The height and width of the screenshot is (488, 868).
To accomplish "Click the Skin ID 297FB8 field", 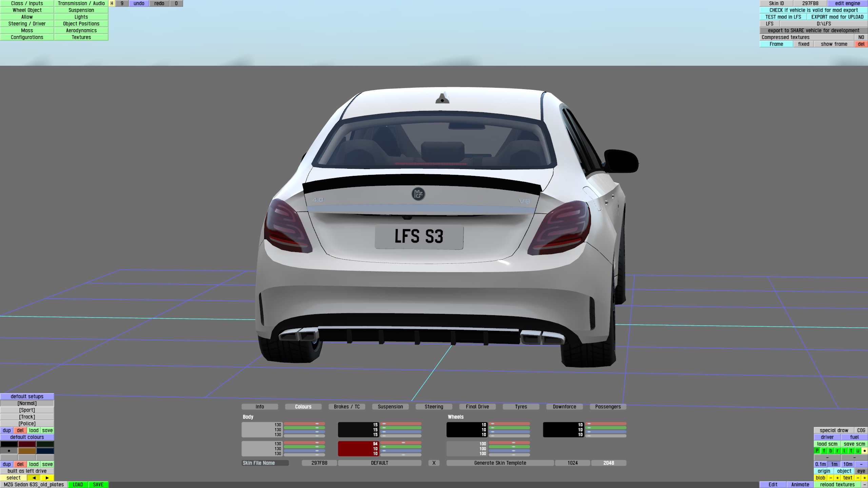I will click(x=810, y=3).
